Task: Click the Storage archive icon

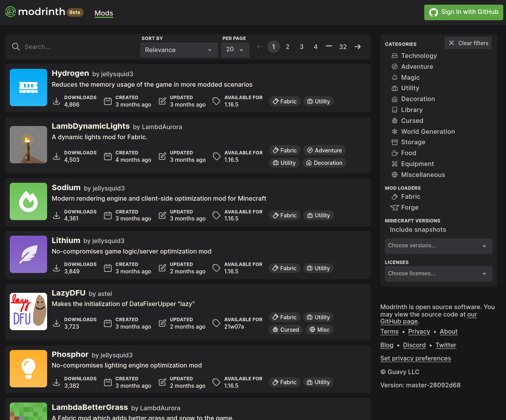Action: pos(395,142)
